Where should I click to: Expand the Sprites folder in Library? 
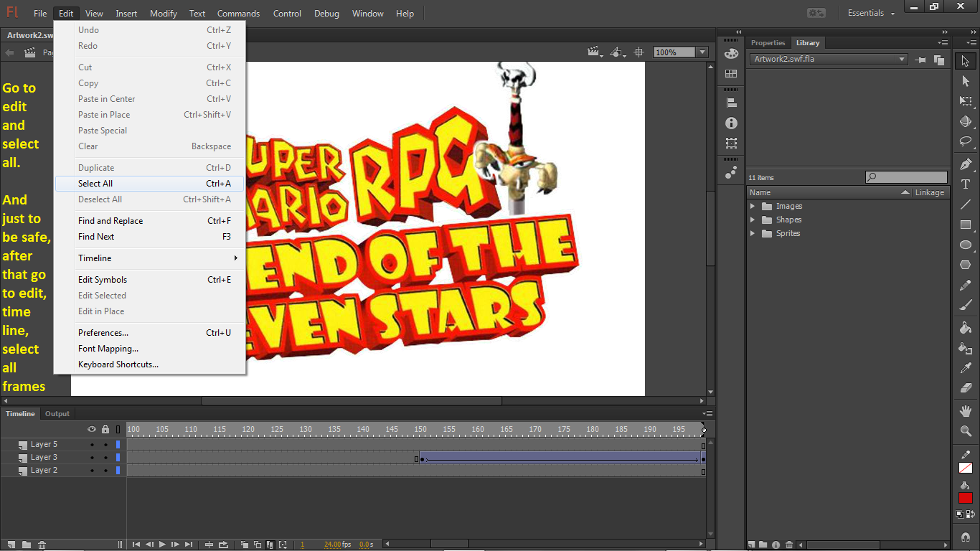tap(753, 234)
